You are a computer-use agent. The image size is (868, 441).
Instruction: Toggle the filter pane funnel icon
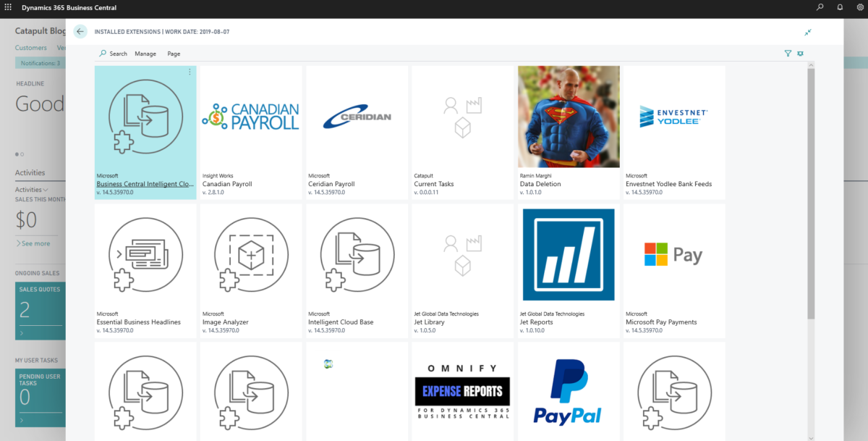788,54
